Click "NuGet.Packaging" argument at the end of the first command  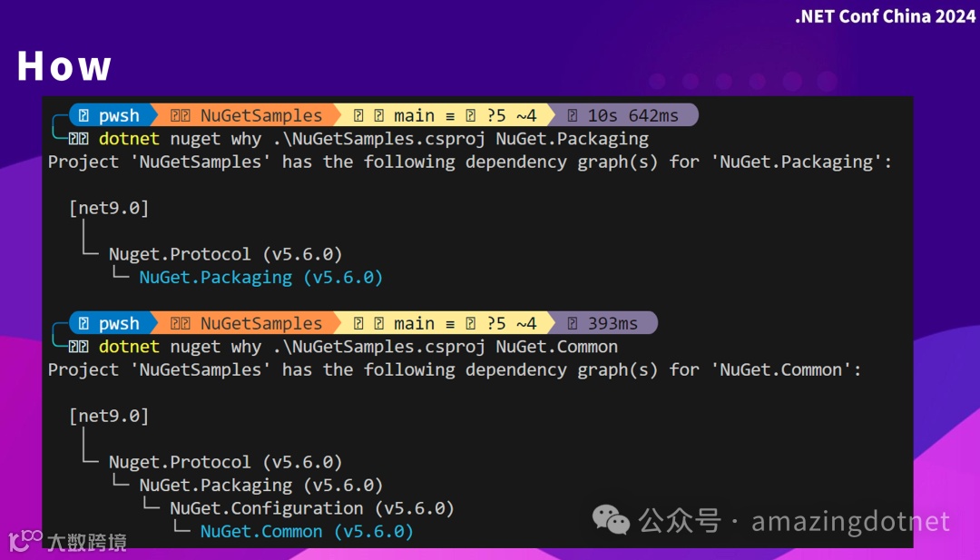572,139
